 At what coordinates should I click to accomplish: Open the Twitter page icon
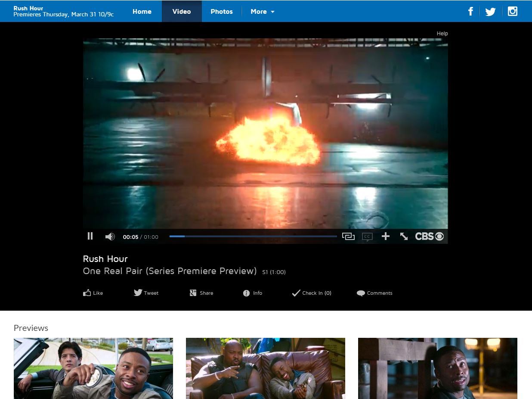click(x=491, y=12)
